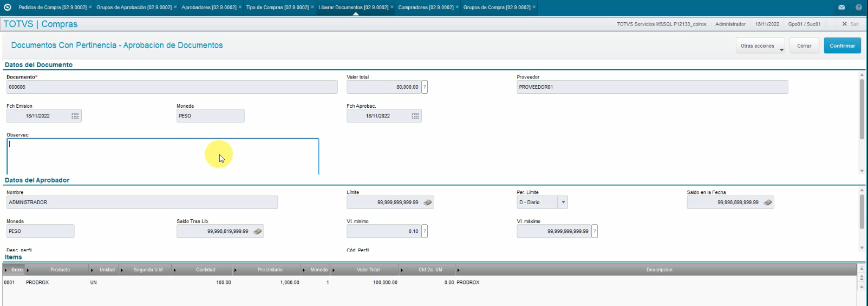Click the Nombre field ADMINISTRADOR

142,203
